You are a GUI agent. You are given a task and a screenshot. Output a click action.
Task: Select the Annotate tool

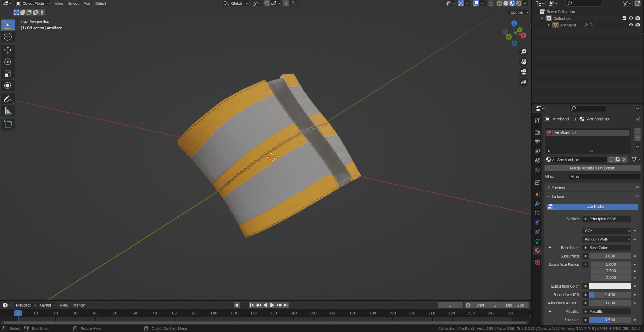coord(8,99)
